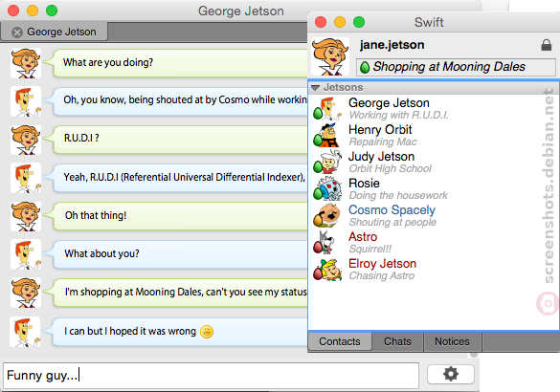Collapse the Jetsons contact group
The image size is (560, 392).
315,88
